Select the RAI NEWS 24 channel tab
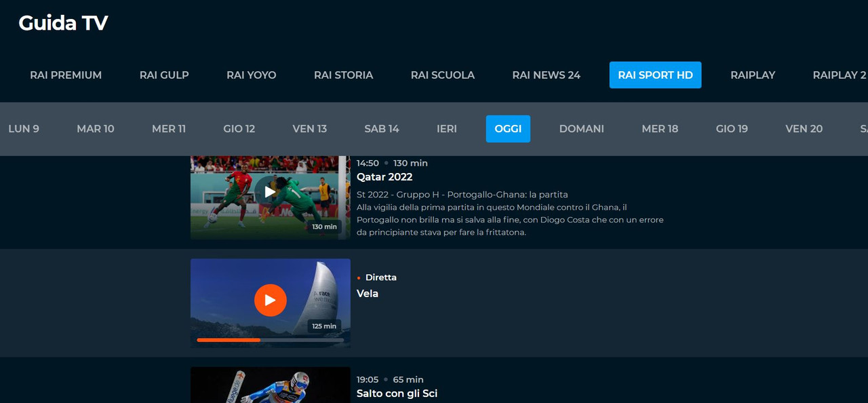Viewport: 868px width, 403px height. (547, 75)
